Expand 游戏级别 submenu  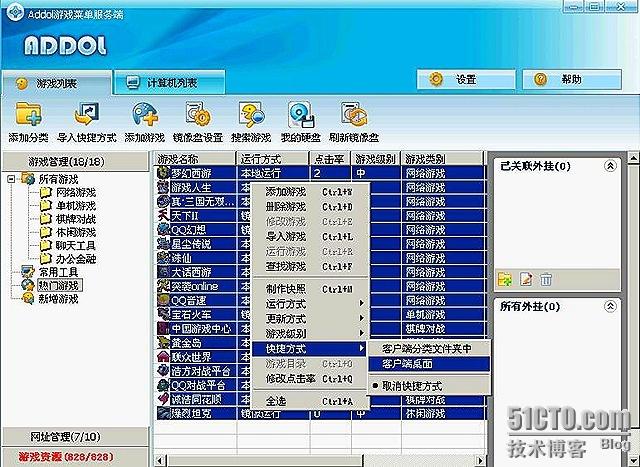point(311,334)
